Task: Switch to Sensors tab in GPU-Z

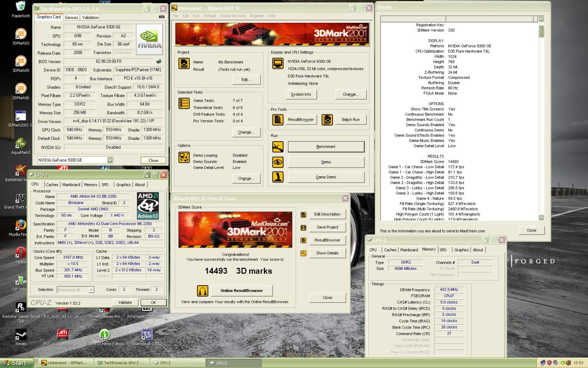Action: 71,17
